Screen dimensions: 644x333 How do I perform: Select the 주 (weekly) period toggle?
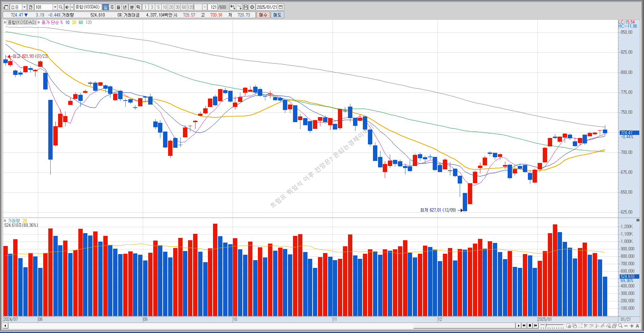click(112, 7)
